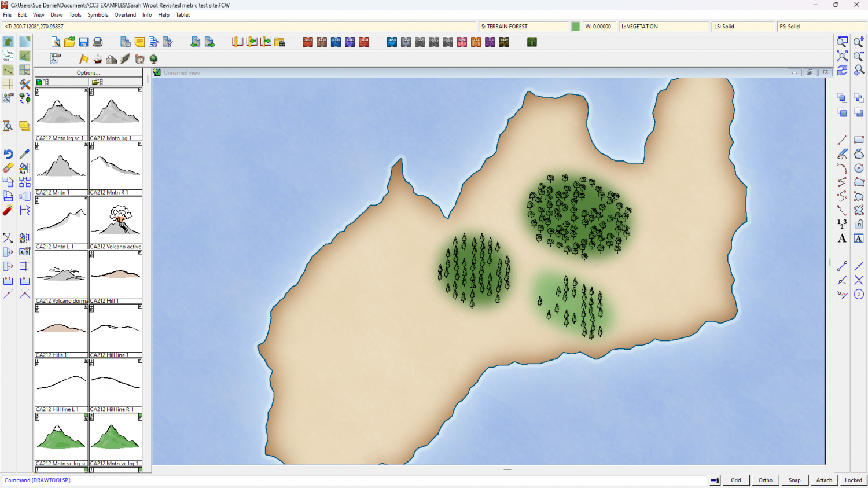Click the Zoom Window icon
This screenshot has height=488, width=868.
842,42
